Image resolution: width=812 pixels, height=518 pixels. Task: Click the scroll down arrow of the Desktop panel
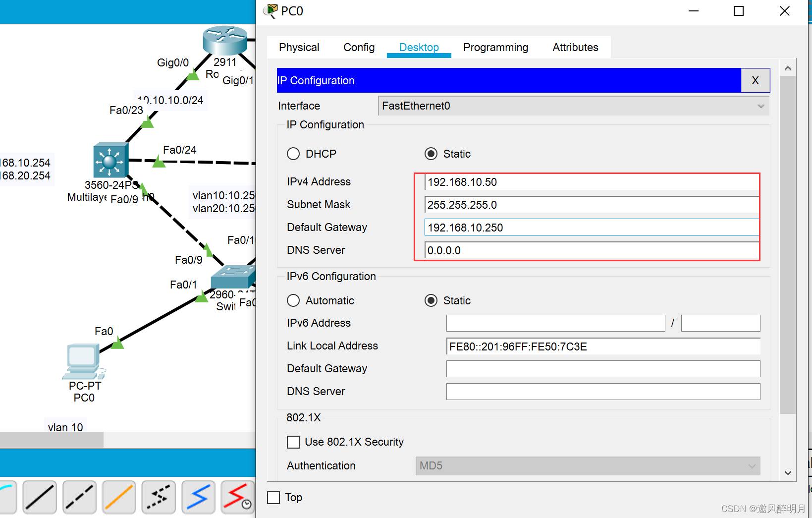click(788, 473)
